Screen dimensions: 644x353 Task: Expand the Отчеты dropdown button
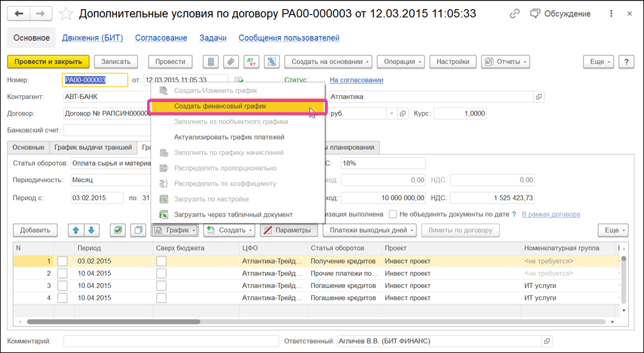coord(506,62)
